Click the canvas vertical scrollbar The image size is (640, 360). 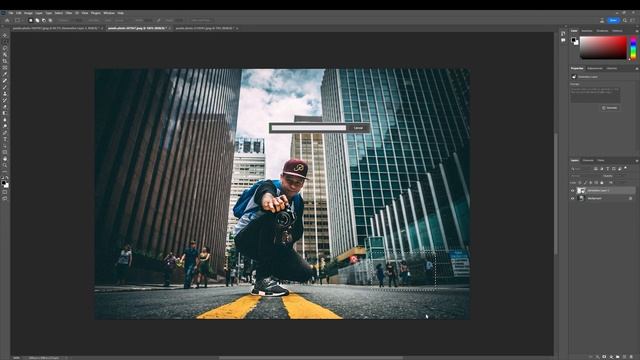(x=556, y=194)
